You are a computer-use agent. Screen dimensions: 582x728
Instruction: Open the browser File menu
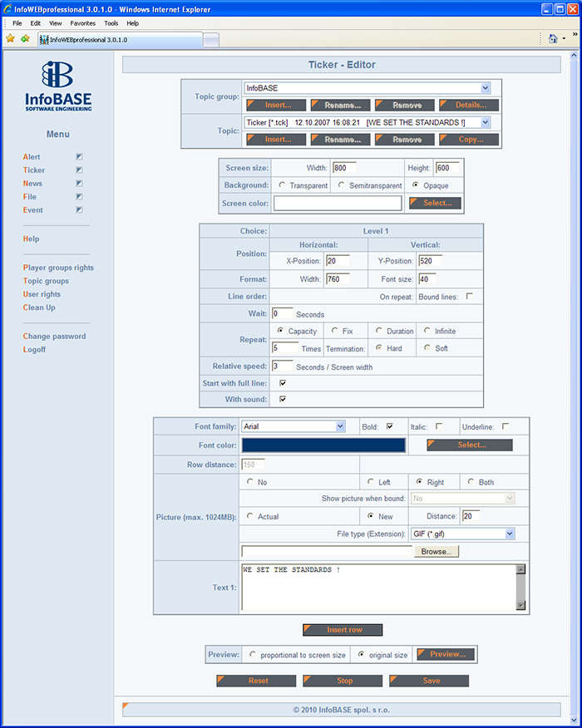click(x=17, y=23)
